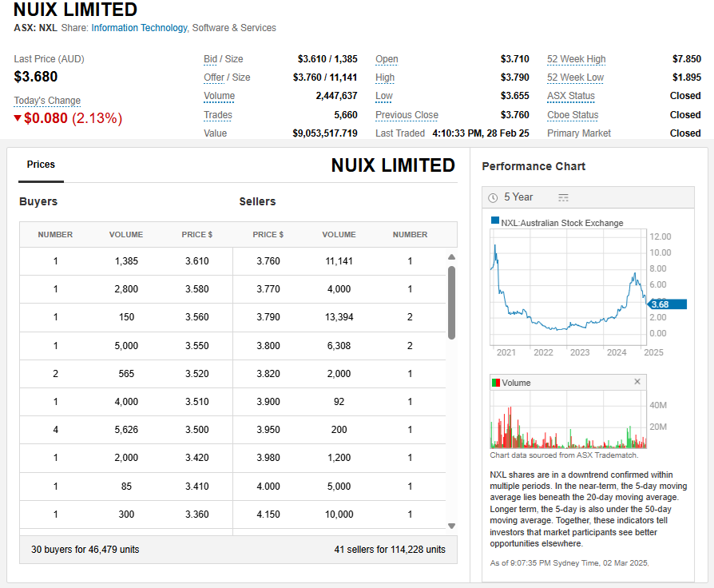Select the Prices tab
The image size is (714, 588).
coord(41,165)
